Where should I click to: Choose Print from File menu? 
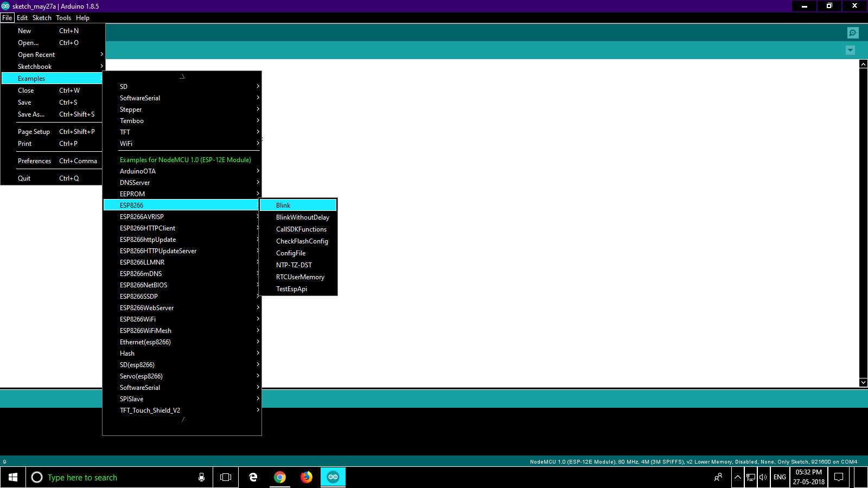pos(52,144)
